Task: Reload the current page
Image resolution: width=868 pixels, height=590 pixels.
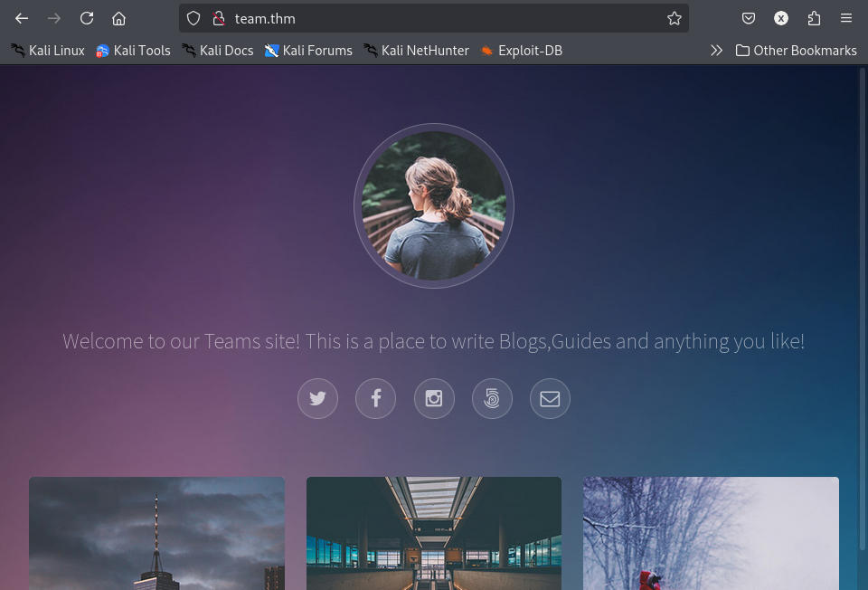Action: 87,18
